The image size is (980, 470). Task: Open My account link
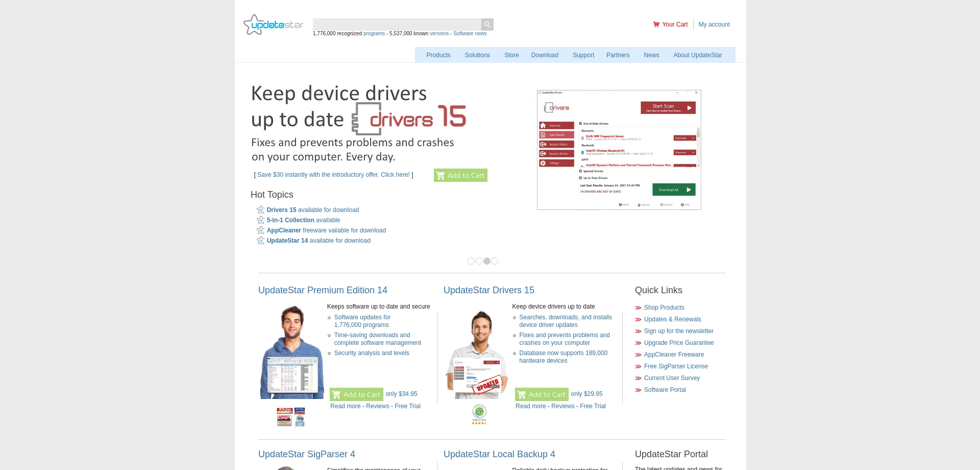[714, 25]
